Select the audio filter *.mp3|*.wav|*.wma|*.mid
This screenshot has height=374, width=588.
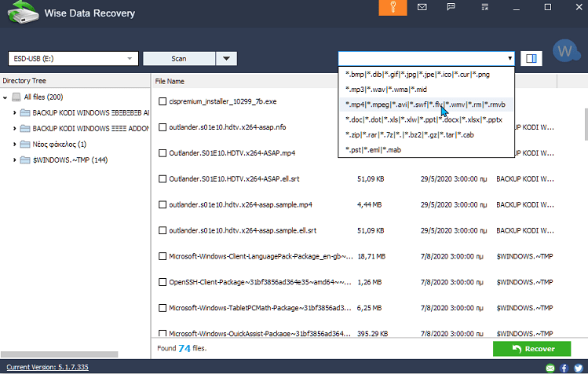pyautogui.click(x=426, y=90)
